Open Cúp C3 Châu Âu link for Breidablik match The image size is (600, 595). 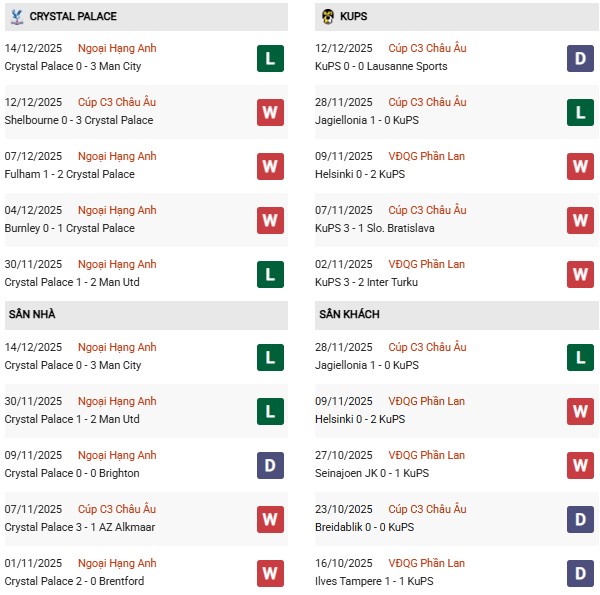tap(427, 509)
